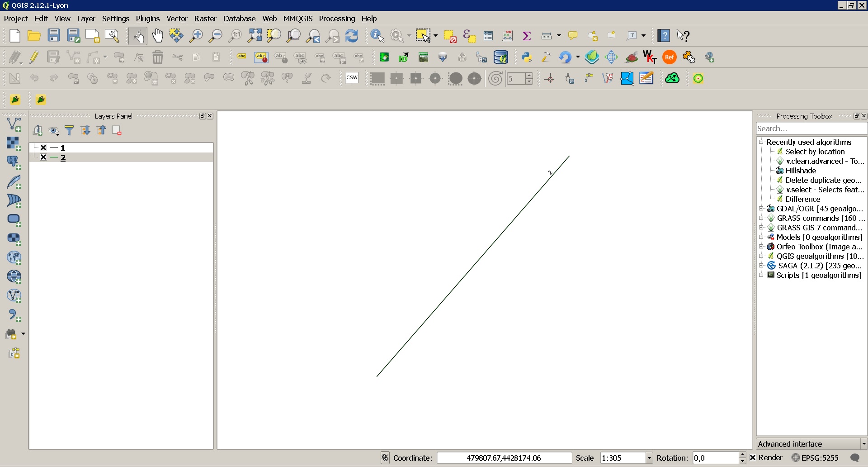
Task: Open the Vector menu
Action: [177, 19]
